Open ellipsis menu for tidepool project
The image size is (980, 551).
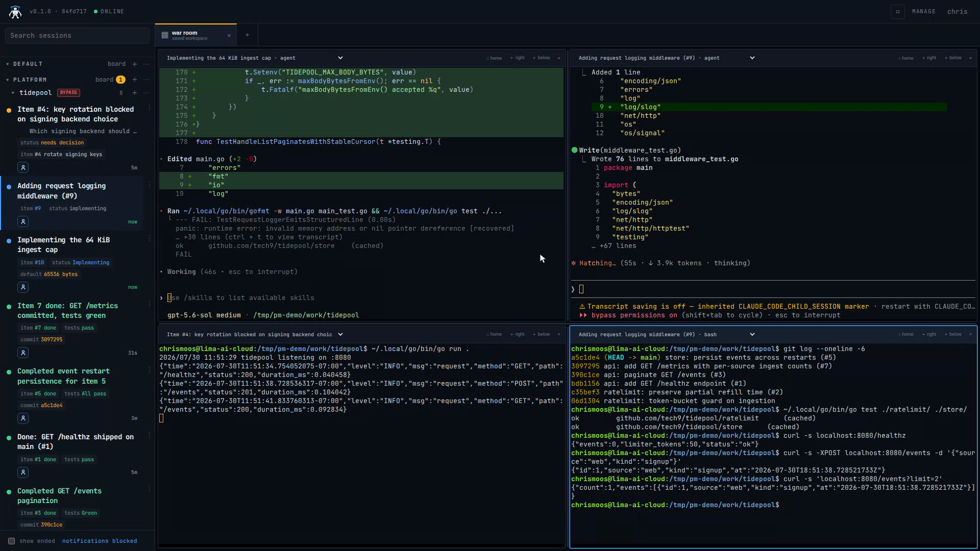coord(146,93)
